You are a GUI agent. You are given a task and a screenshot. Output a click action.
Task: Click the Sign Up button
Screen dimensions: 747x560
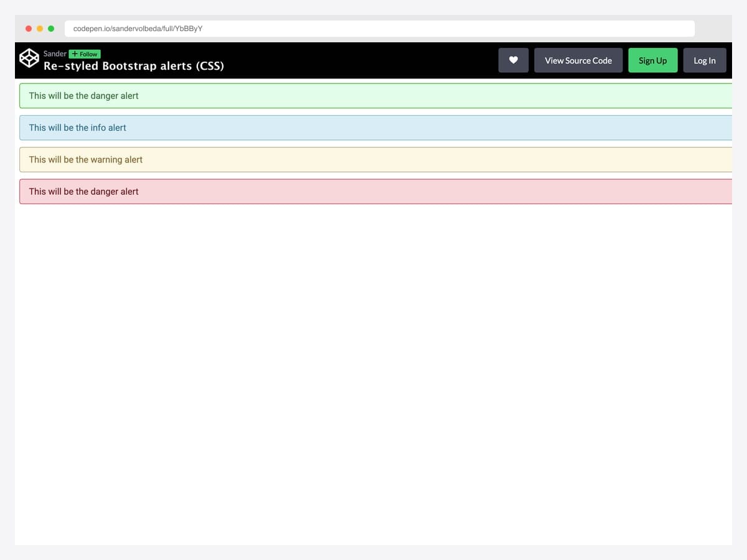click(x=652, y=60)
